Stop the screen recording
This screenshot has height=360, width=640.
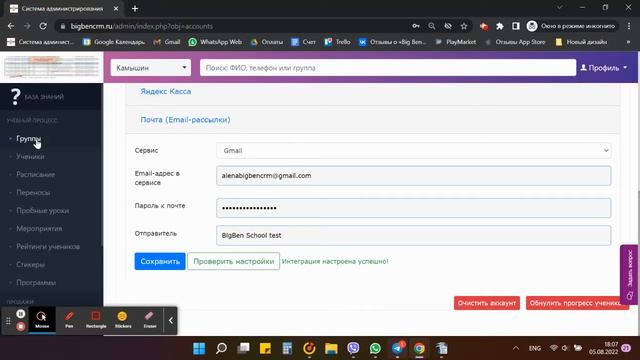click(21, 327)
